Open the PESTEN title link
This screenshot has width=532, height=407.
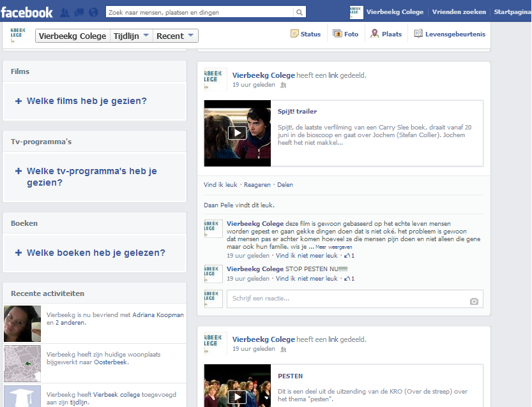click(x=290, y=376)
